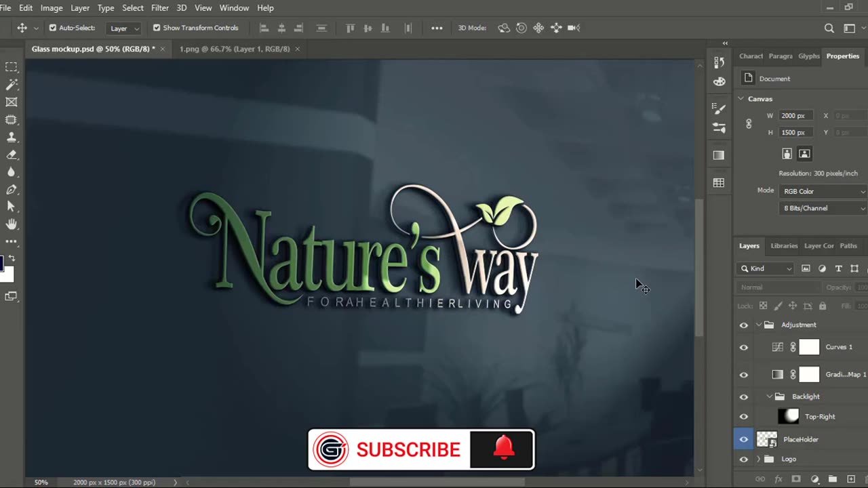Open the Edit Toolbar three-dots menu
The height and width of the screenshot is (488, 868).
12,241
